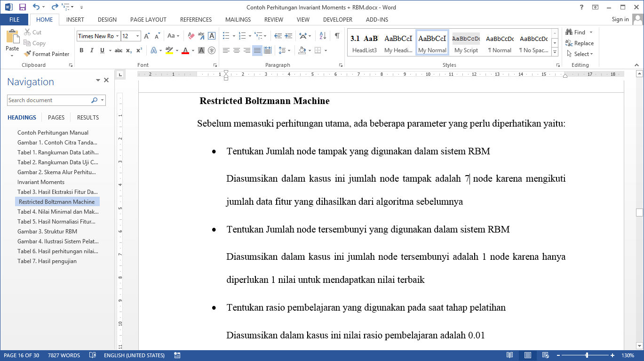
Task: Switch to the PAGES navigation tab
Action: click(56, 118)
